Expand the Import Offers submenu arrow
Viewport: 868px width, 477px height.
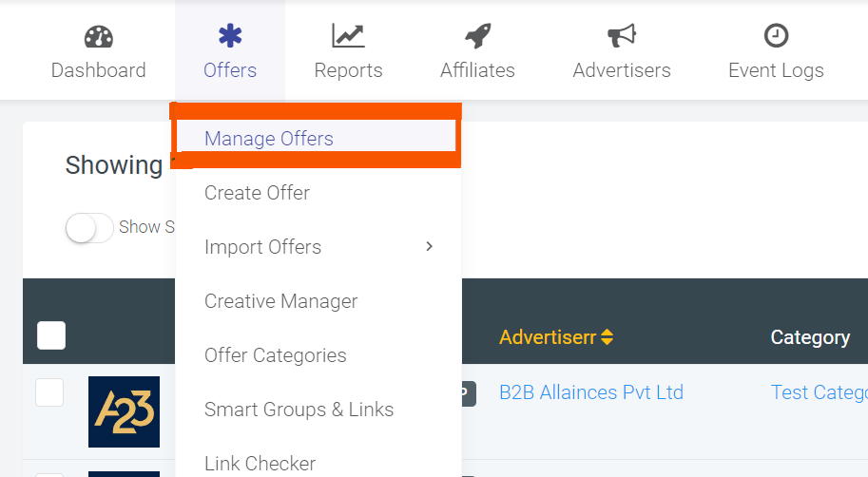[429, 247]
